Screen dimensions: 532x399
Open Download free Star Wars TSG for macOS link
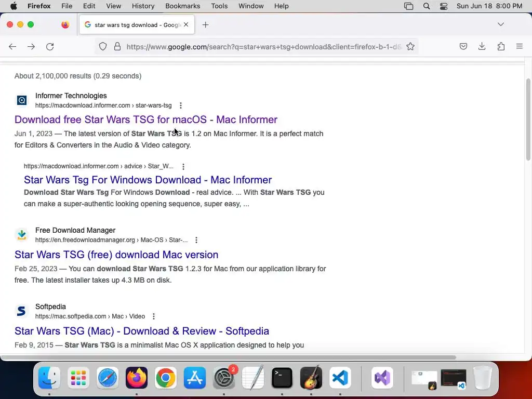146,119
